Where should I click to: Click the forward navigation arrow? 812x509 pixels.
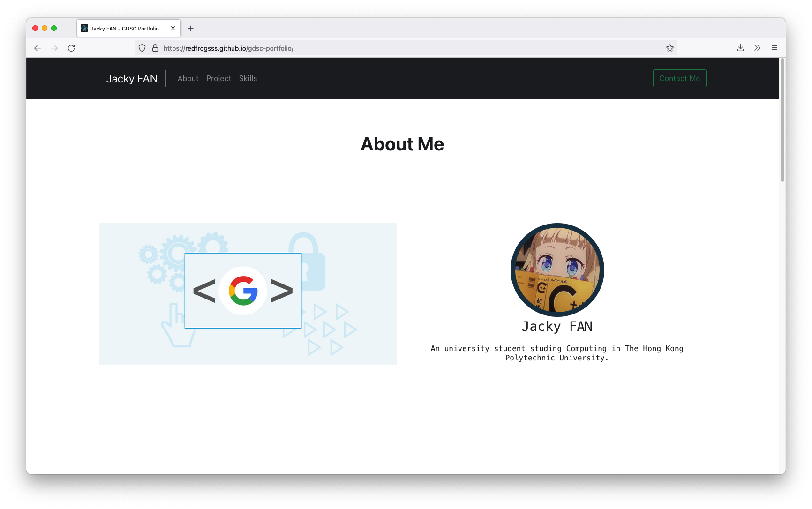54,48
